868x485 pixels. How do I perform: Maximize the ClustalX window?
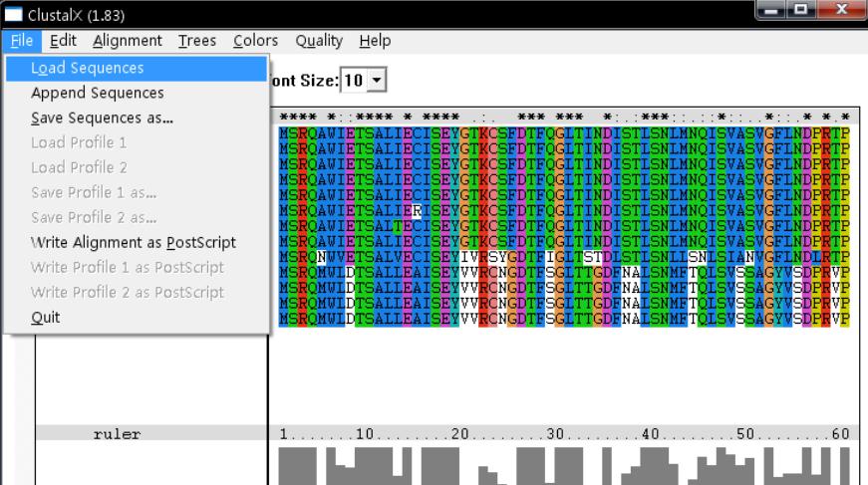[x=799, y=12]
